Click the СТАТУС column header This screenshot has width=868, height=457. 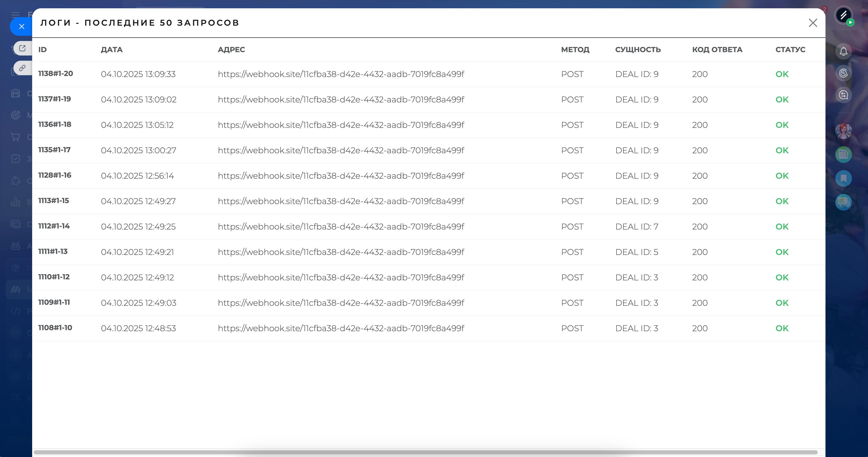[790, 50]
